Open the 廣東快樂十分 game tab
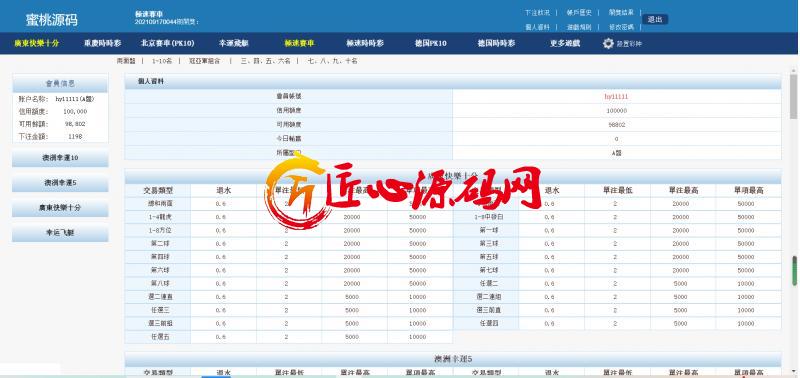Screen dimensions: 800x378 click(x=36, y=43)
